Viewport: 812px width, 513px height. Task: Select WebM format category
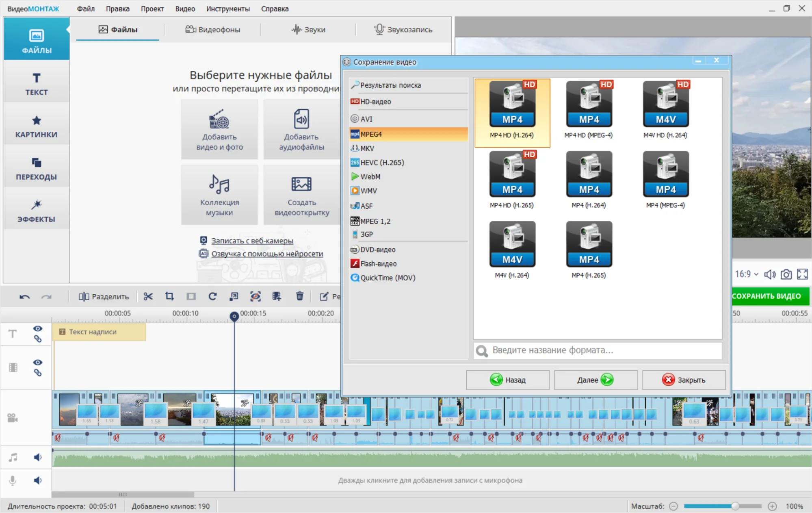[409, 176]
